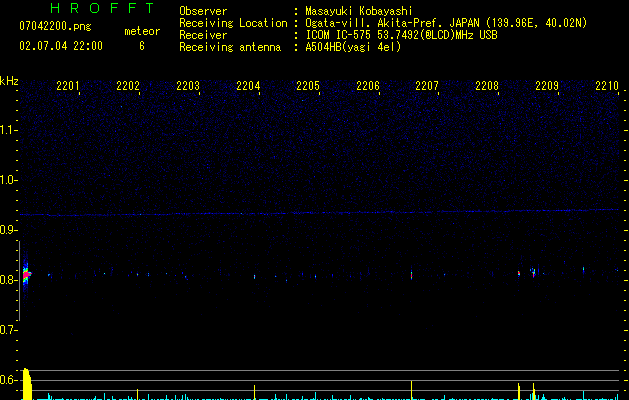Click the kHz axis unit label

tap(9, 81)
